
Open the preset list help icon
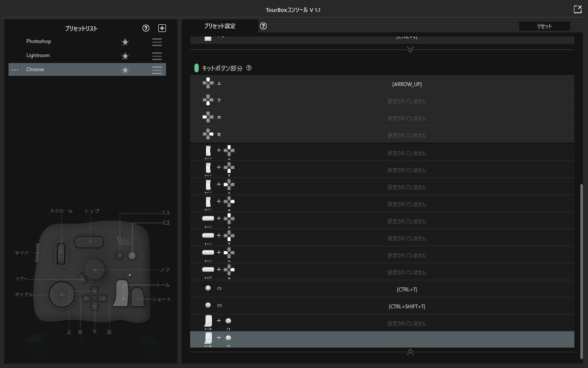pos(146,28)
